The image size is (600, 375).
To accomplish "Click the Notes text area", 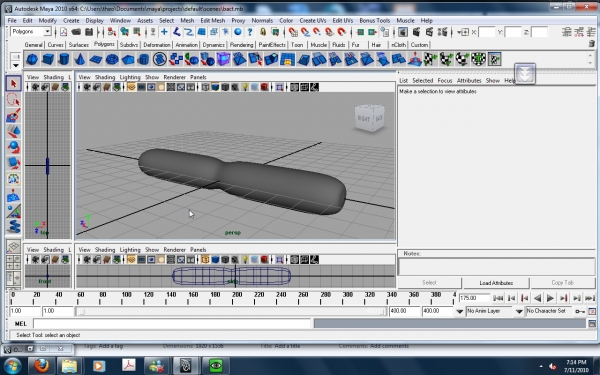I will (497, 266).
